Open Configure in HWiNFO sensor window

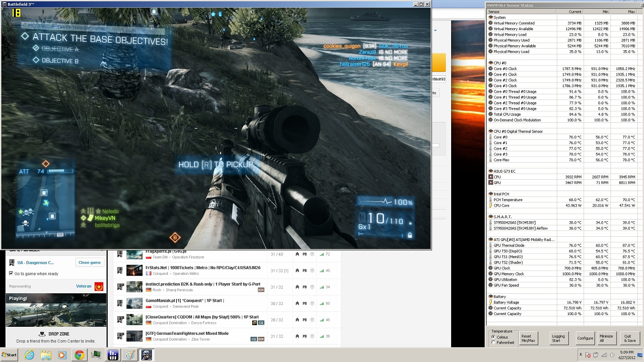[585, 338]
